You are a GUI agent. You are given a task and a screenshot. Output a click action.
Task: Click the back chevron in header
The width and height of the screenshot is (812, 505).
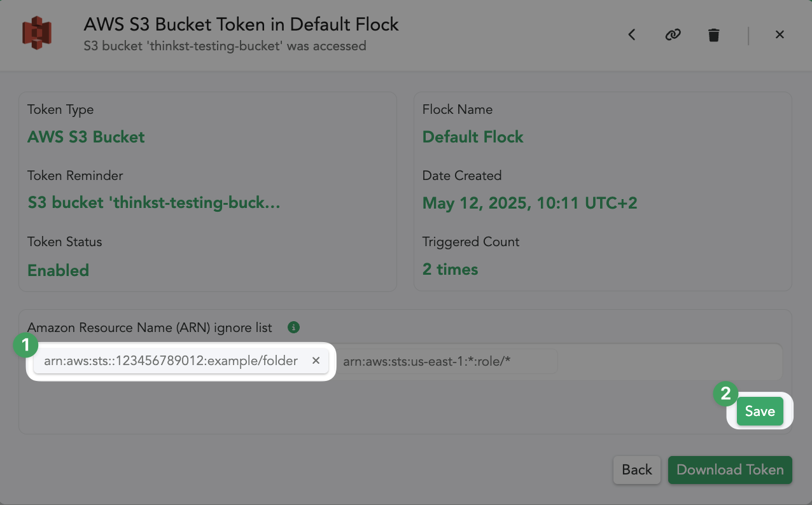[632, 35]
